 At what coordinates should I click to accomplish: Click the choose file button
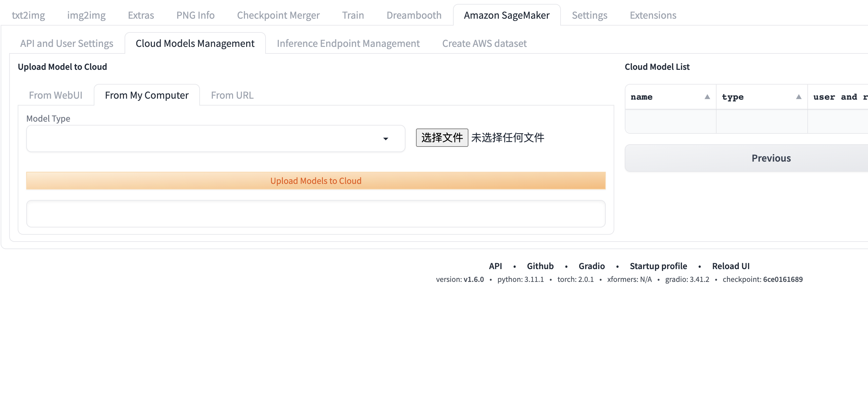pos(442,138)
